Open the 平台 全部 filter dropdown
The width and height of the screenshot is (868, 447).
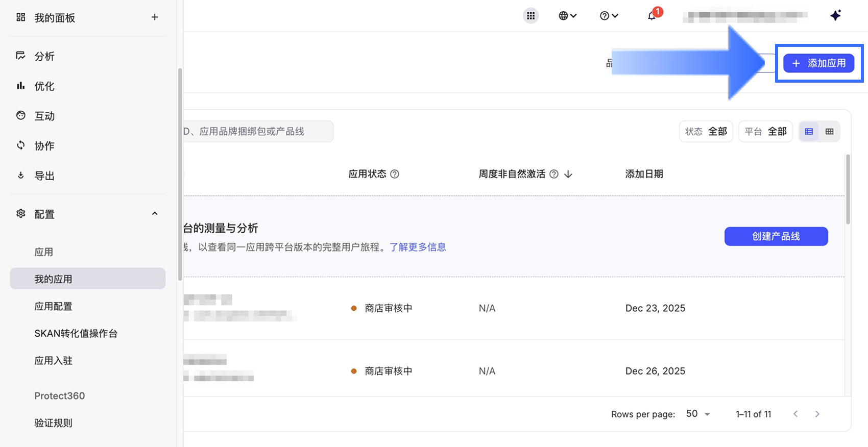pyautogui.click(x=765, y=132)
